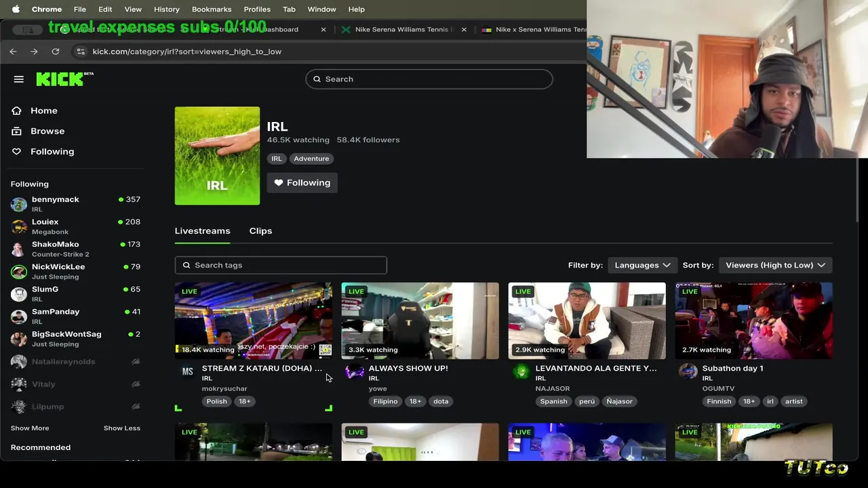Click Filipino tag on yowe stream
This screenshot has width=868, height=488.
(x=385, y=401)
